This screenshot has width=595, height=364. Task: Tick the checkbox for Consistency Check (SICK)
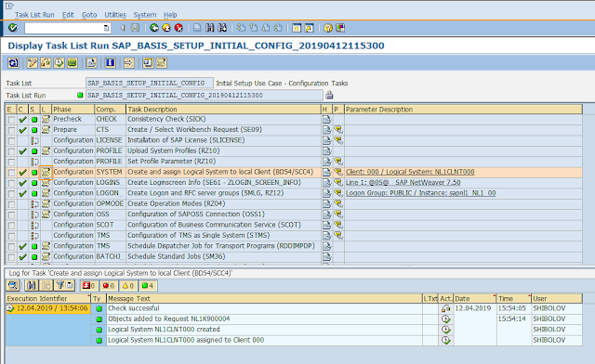point(11,120)
